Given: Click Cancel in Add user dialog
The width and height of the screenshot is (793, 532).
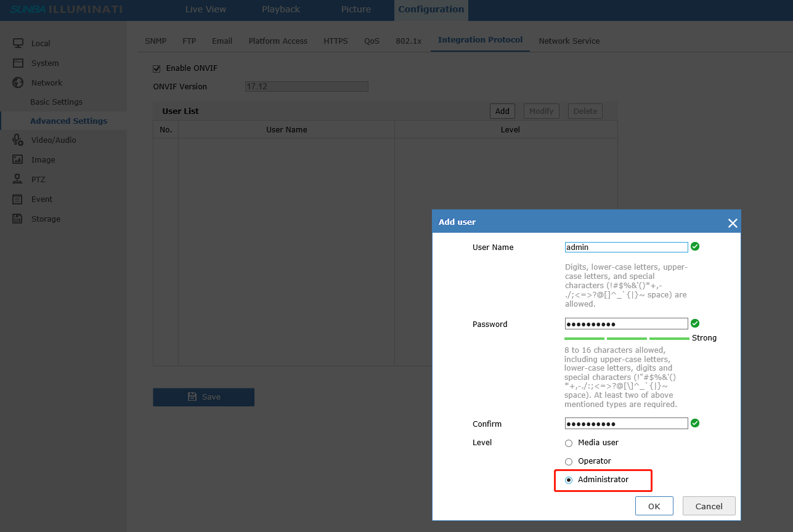Looking at the screenshot, I should [x=709, y=506].
